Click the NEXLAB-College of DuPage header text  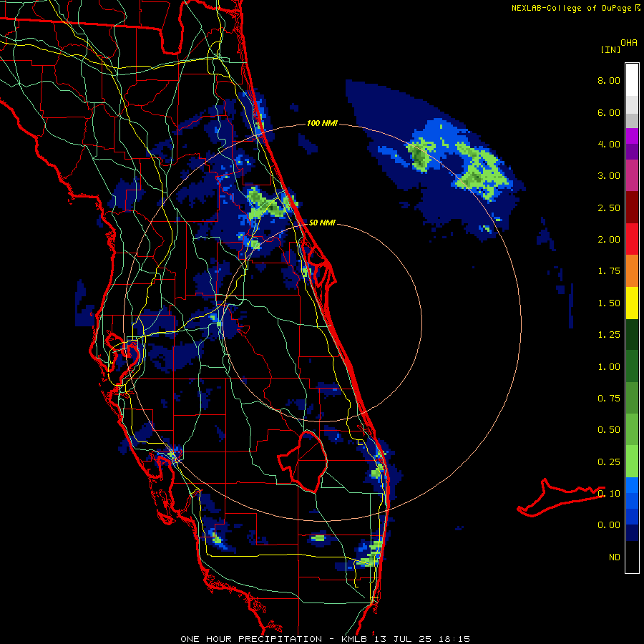click(x=571, y=8)
